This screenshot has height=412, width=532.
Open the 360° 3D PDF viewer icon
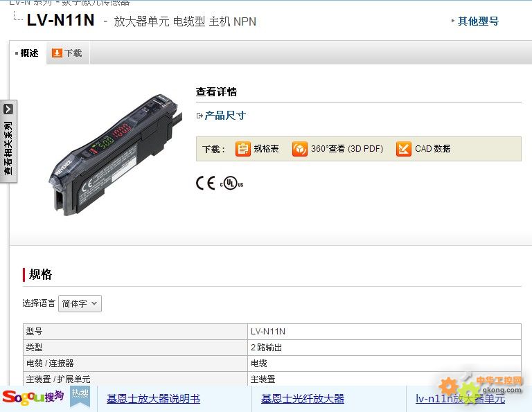pyautogui.click(x=299, y=149)
